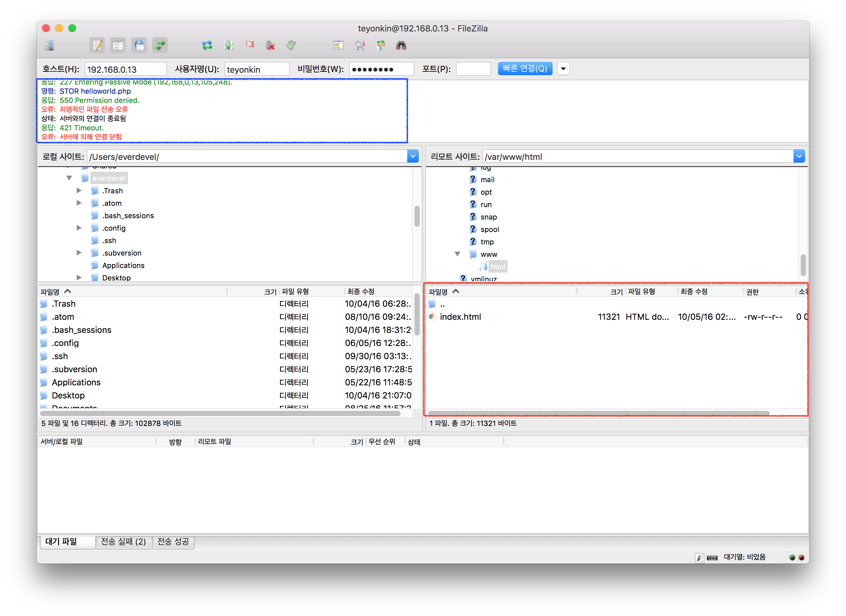This screenshot has height=616, width=846.
Task: Select the html folder in remote tree
Action: tap(498, 267)
